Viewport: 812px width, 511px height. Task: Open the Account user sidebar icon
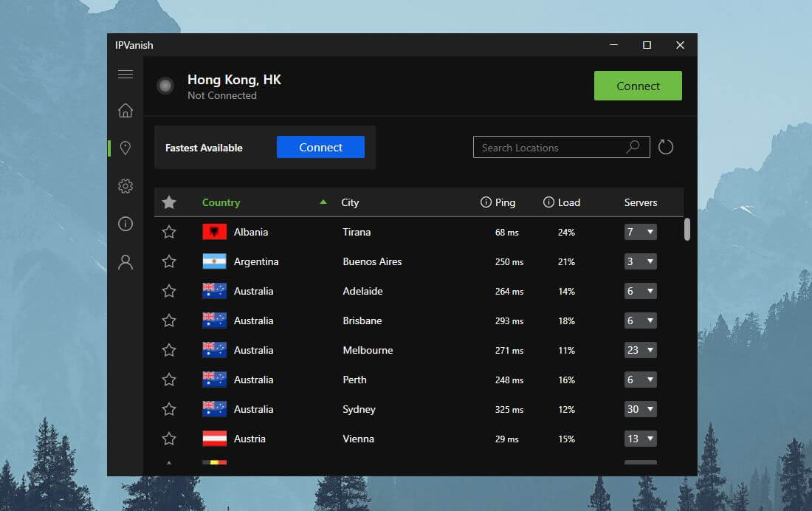coord(125,262)
